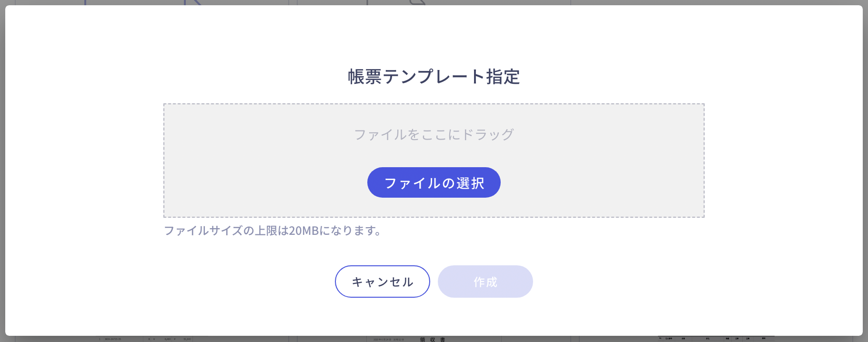The width and height of the screenshot is (868, 342).
Task: Click the ファイルをここにドラッグ placeholder text
Action: coord(434,134)
